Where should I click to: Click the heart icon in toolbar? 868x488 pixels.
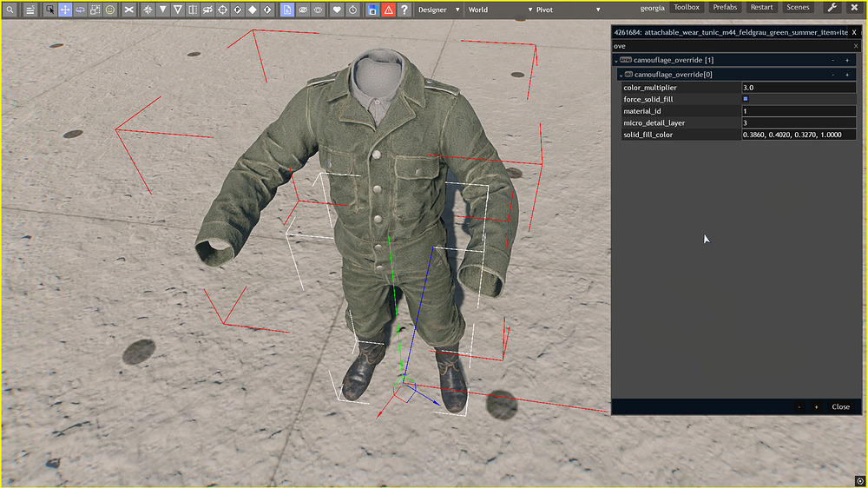coord(337,10)
